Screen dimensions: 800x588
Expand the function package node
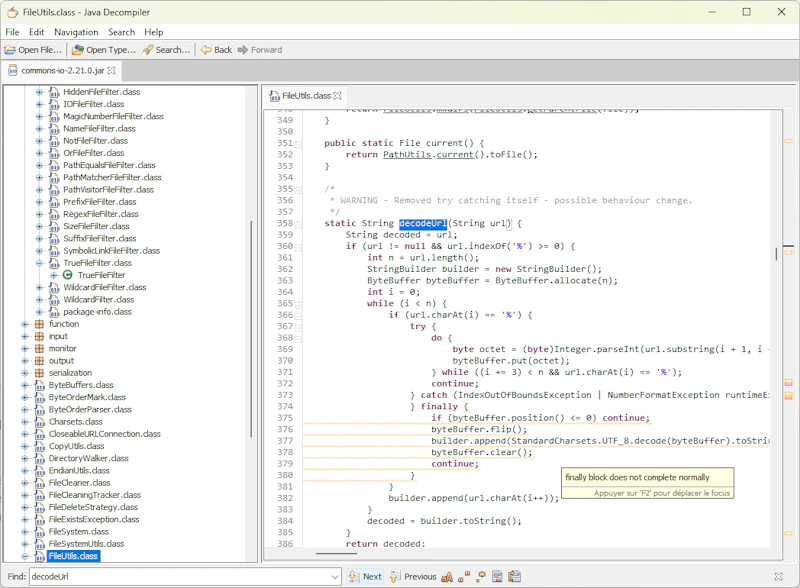24,324
